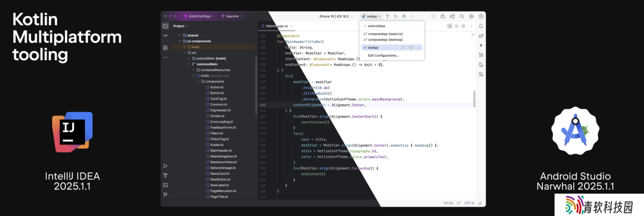
Task: Expand the shared module folder
Action: 180,35
